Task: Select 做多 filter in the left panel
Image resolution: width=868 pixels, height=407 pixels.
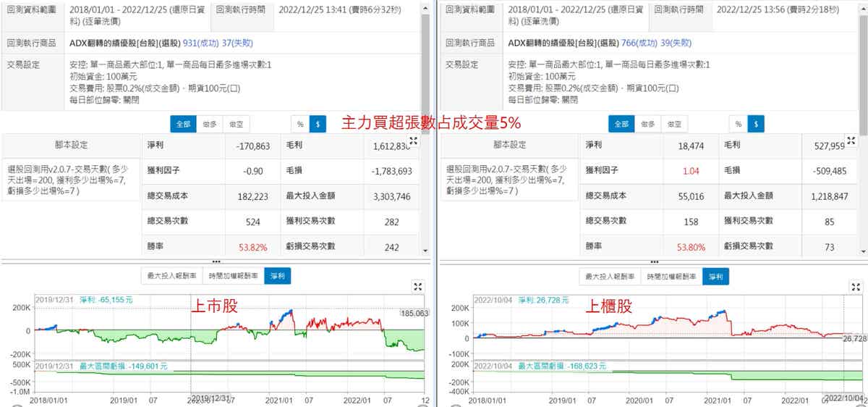Action: coord(210,124)
